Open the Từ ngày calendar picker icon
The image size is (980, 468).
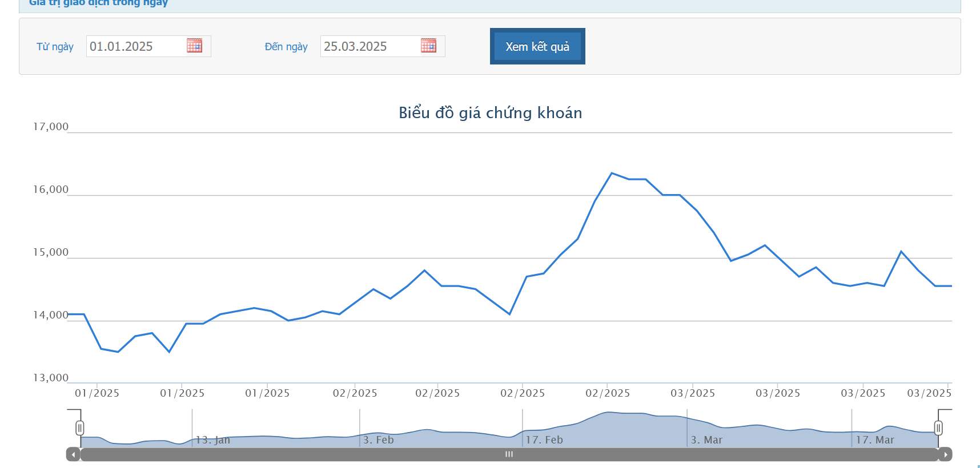point(194,46)
